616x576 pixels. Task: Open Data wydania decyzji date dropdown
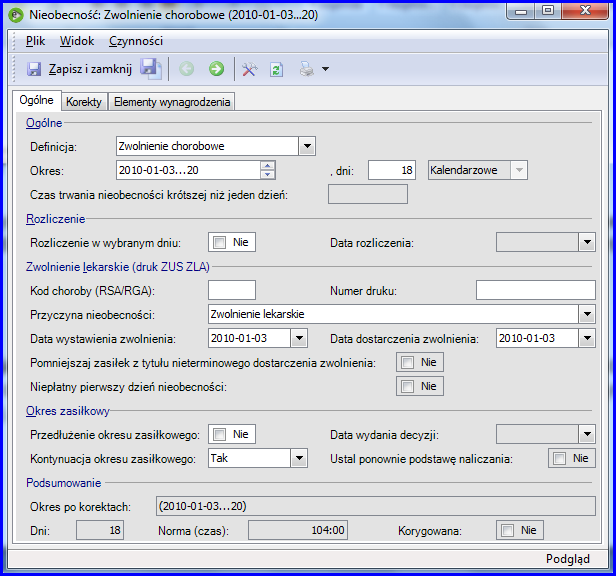587,434
